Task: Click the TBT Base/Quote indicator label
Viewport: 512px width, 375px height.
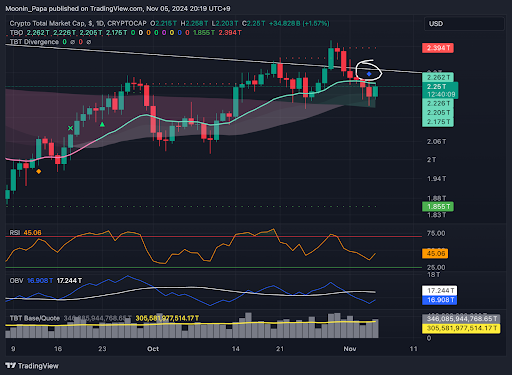Action: (x=35, y=318)
